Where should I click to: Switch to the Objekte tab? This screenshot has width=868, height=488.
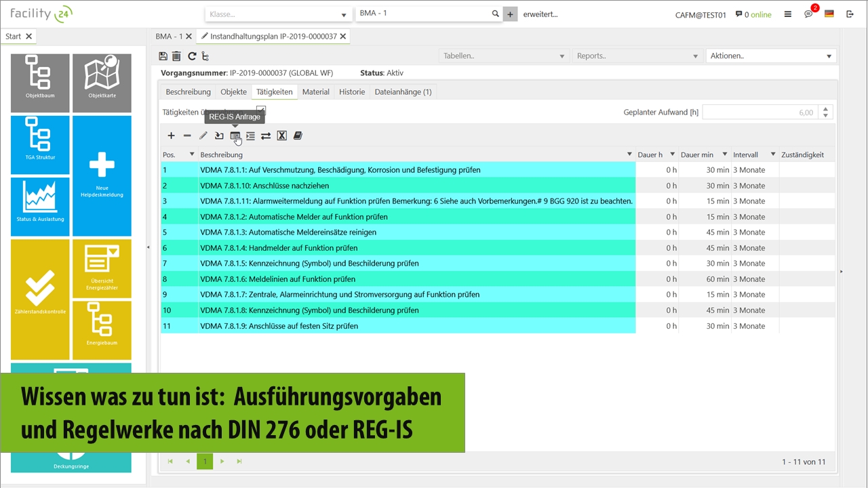point(234,91)
